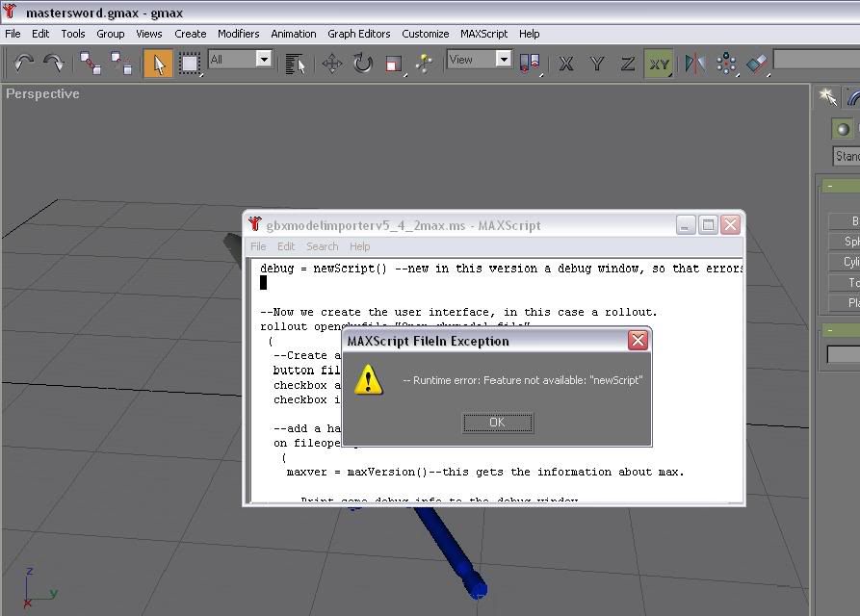Screen dimensions: 860x616
Task: Open the MAXScript menu
Action: (483, 34)
